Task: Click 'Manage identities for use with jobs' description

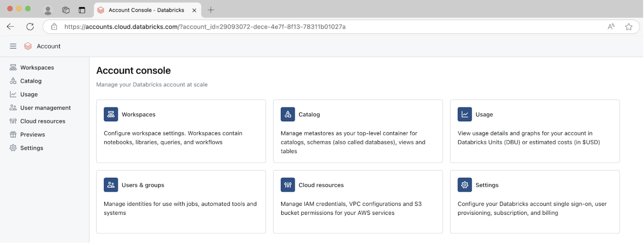Action: (x=180, y=208)
